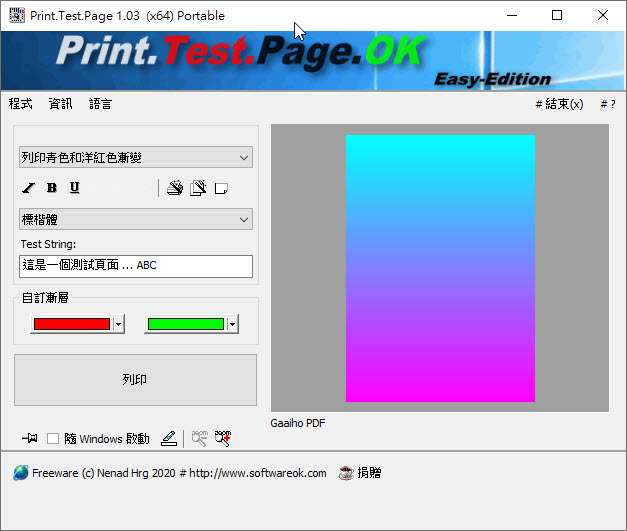Click the pin always-on-top icon

click(30, 438)
